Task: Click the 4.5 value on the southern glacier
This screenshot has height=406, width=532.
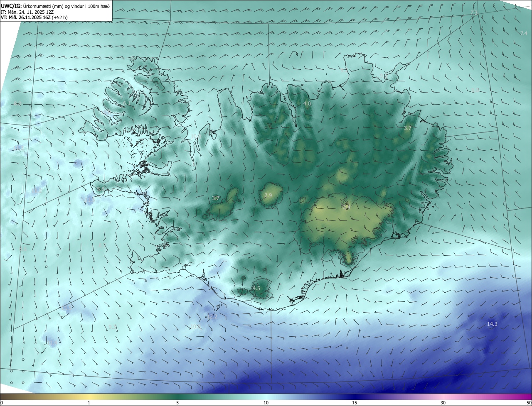Action: pos(256,288)
